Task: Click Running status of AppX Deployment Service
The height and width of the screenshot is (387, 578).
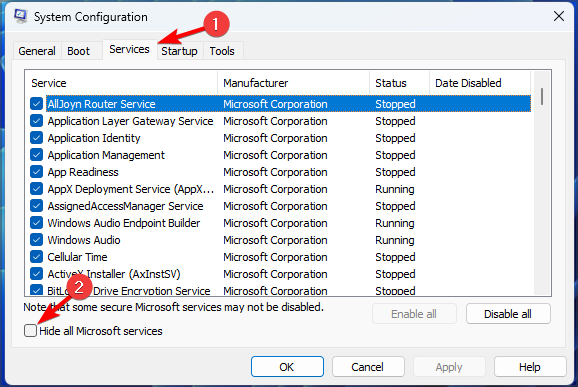Action: (395, 189)
